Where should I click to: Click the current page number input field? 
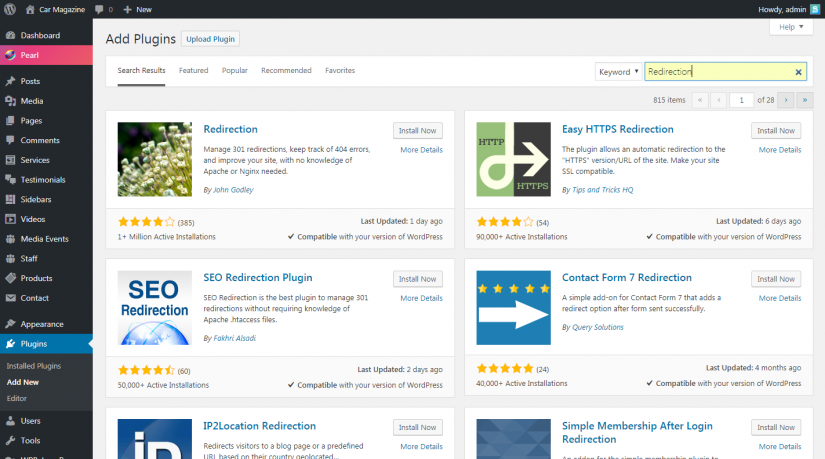click(x=741, y=100)
